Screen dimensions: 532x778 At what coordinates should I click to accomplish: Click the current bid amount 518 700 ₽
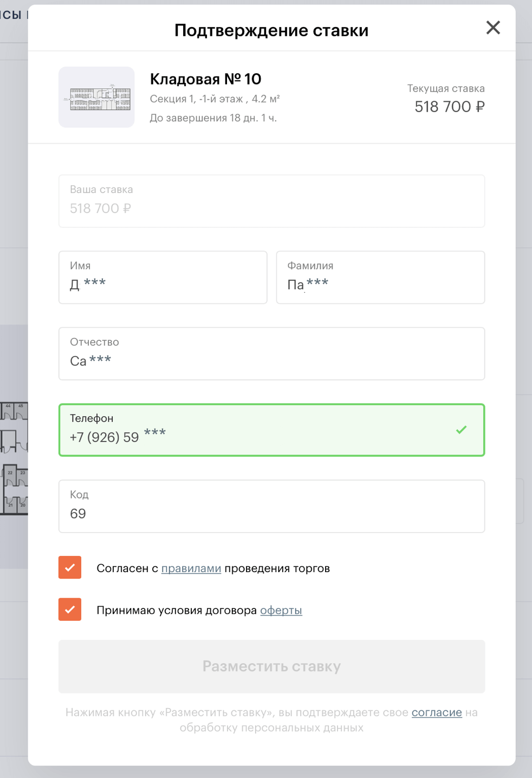(x=449, y=107)
